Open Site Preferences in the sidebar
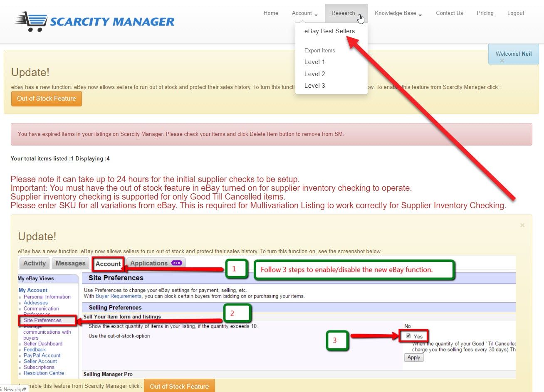This screenshot has height=392, width=544. click(42, 321)
